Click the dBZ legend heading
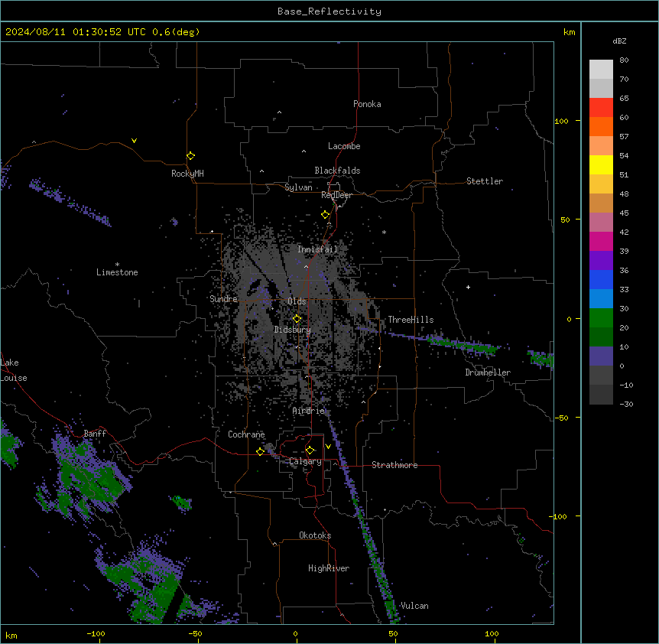The image size is (659, 644). (619, 41)
